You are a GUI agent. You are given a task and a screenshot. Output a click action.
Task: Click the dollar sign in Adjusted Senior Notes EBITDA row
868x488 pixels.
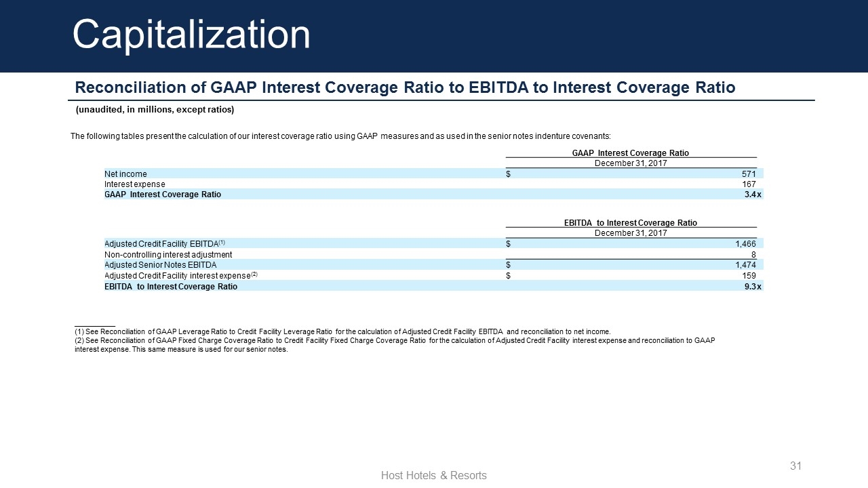[x=509, y=265]
